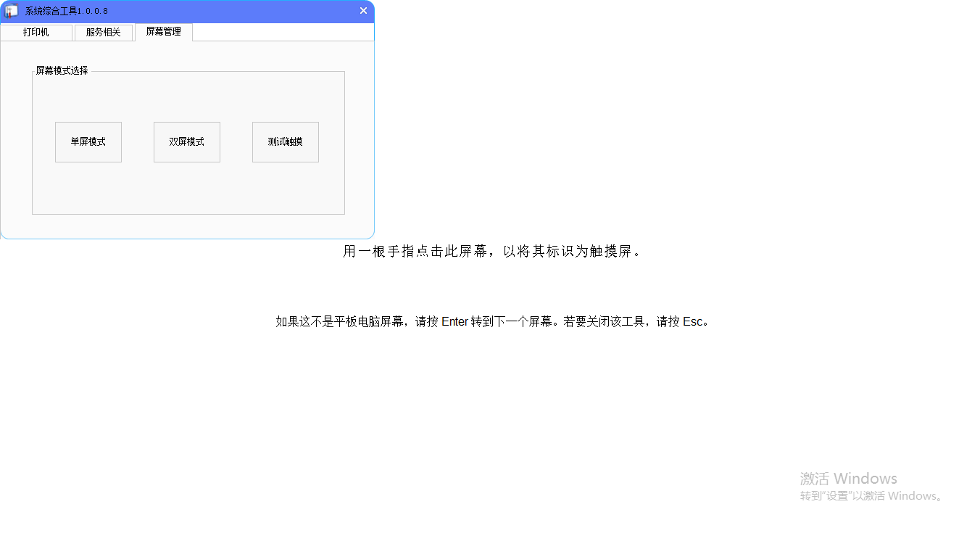Image resolution: width=980 pixels, height=557 pixels.
Task: Click the 系统综合工具 app icon in title bar
Action: [x=12, y=11]
